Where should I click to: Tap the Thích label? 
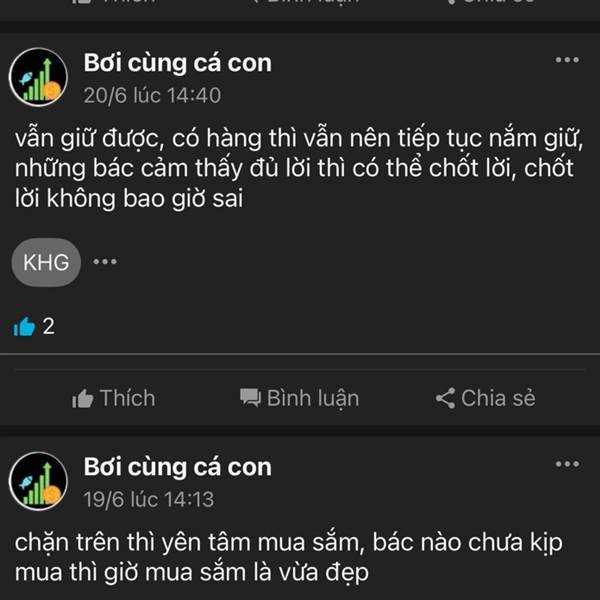[127, 398]
